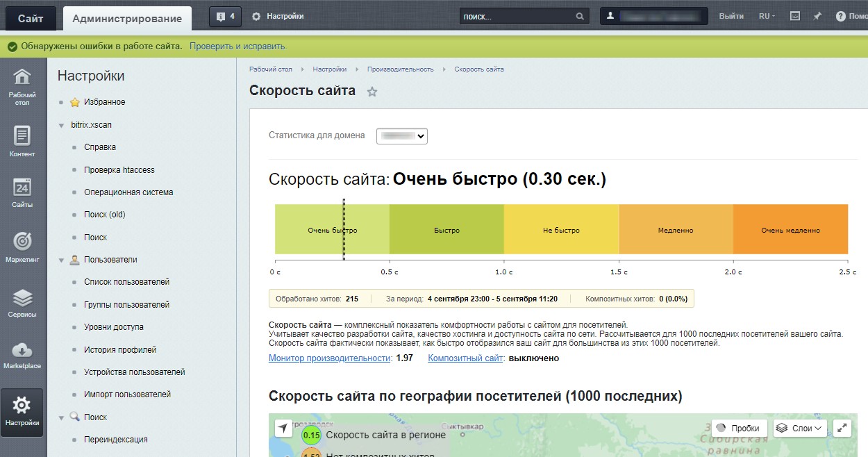Open the Контент sidebar section
The width and height of the screenshot is (868, 457).
22,141
